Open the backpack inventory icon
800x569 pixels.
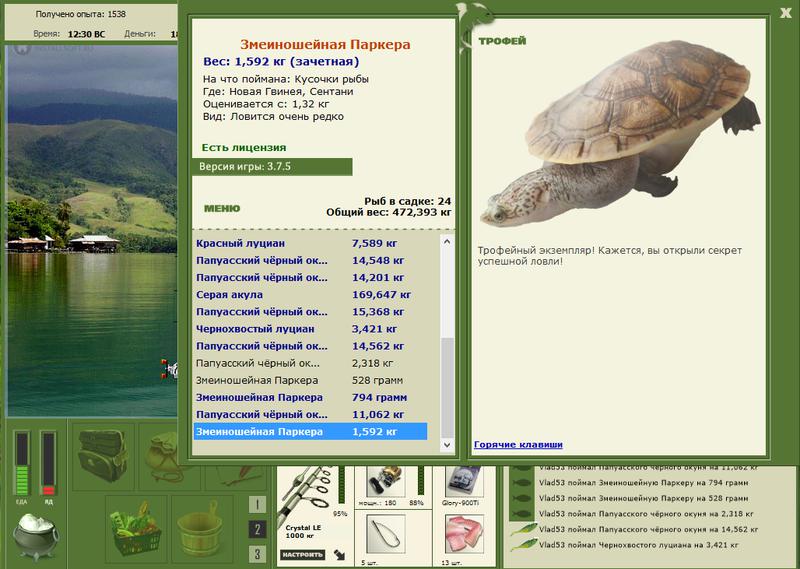103,456
